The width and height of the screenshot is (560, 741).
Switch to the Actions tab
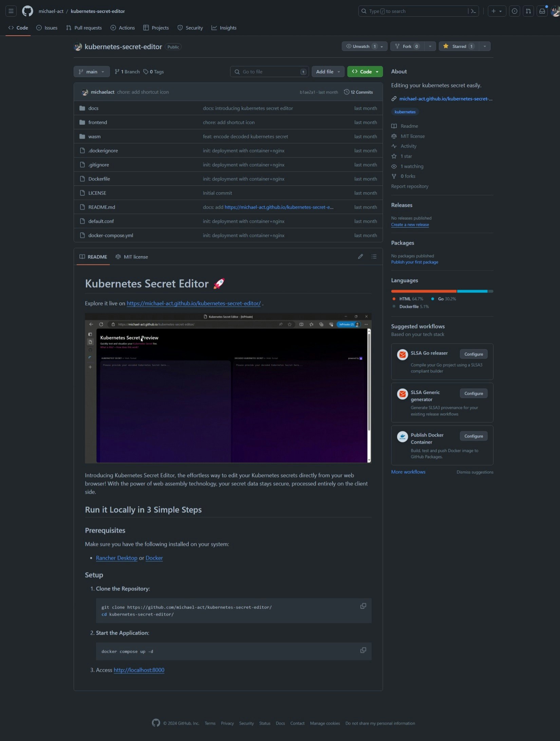123,28
